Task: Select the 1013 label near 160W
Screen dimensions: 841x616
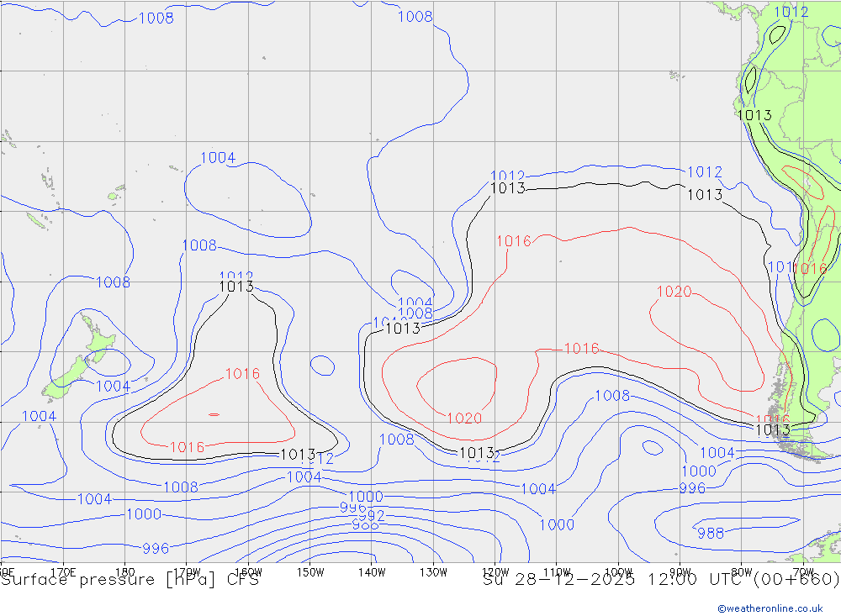Action: [236, 287]
